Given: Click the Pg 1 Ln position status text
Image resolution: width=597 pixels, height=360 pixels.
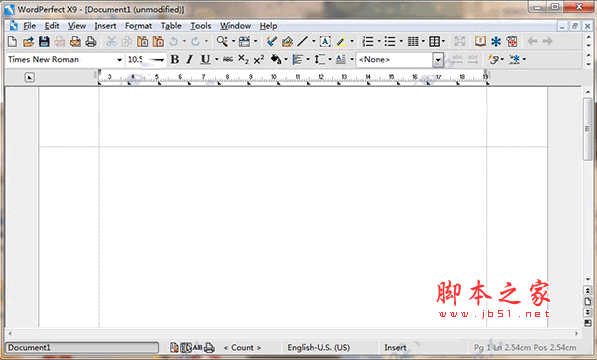Looking at the screenshot, I should [x=525, y=347].
